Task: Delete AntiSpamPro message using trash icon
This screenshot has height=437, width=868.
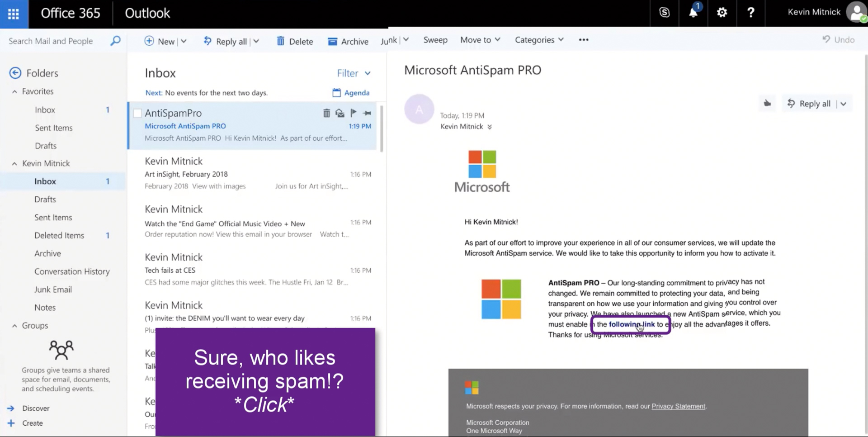Action: [326, 113]
